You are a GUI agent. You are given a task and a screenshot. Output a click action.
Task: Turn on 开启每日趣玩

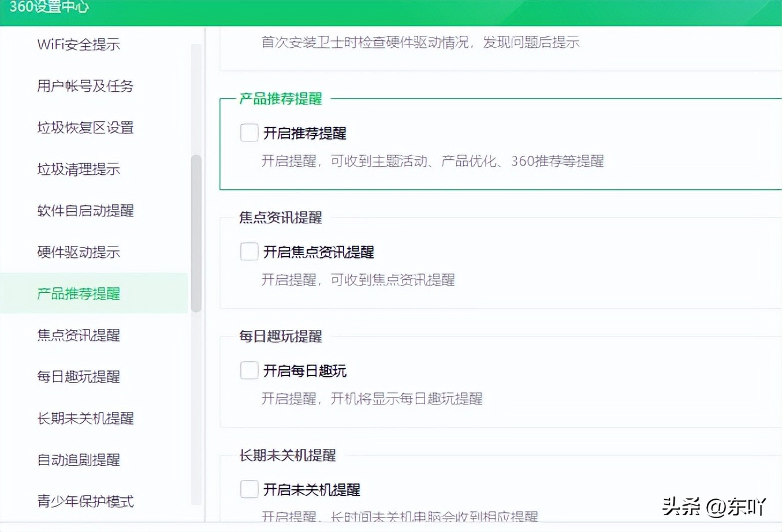point(248,370)
